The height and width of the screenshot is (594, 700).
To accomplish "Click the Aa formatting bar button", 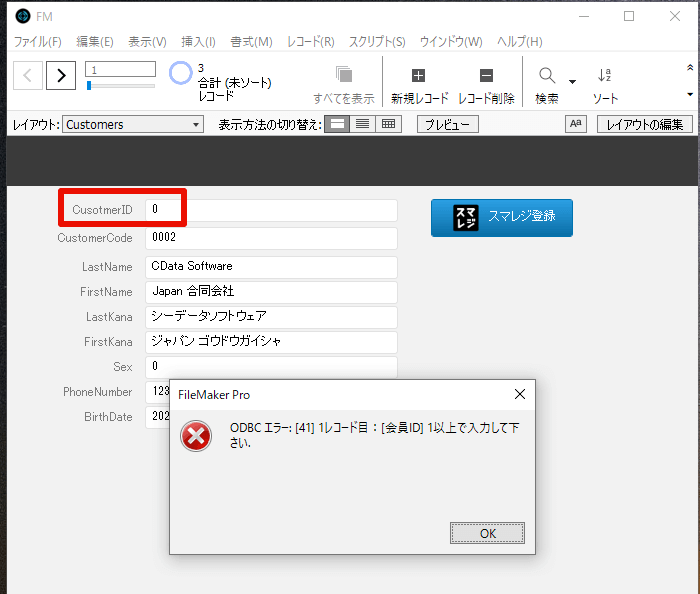I will click(x=576, y=124).
